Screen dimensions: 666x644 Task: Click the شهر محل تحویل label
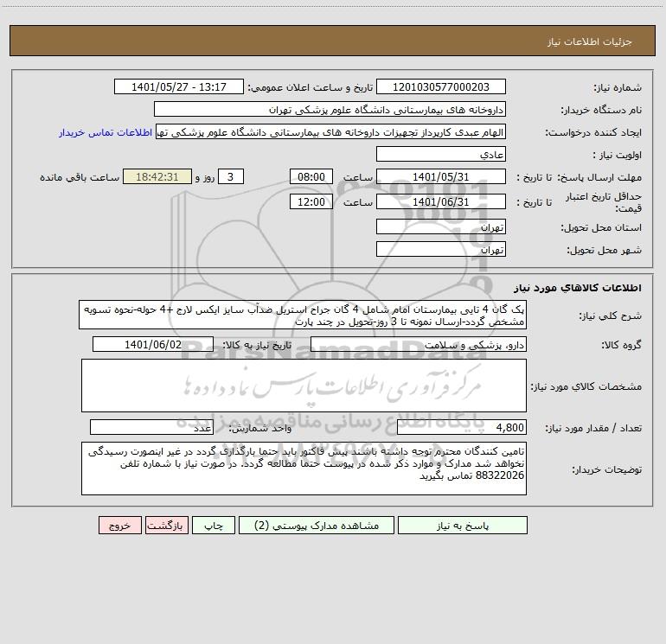point(604,250)
